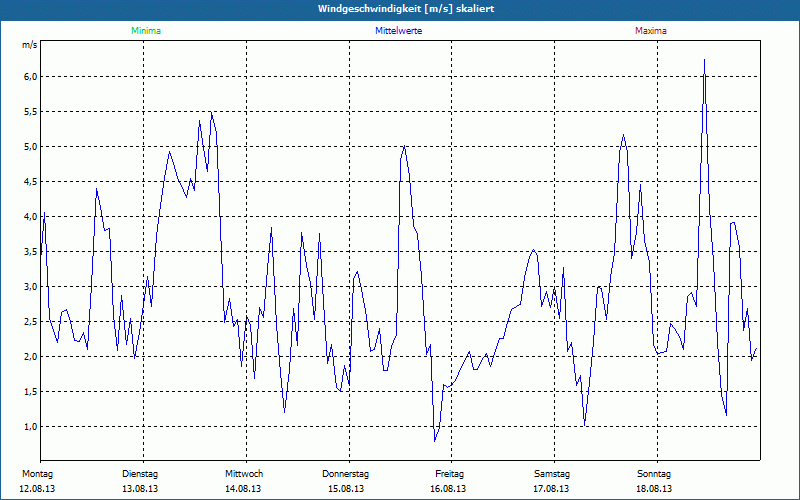Viewport: 800px width, 500px height.
Task: Click the 5,0 y-axis value
Action: (31, 147)
